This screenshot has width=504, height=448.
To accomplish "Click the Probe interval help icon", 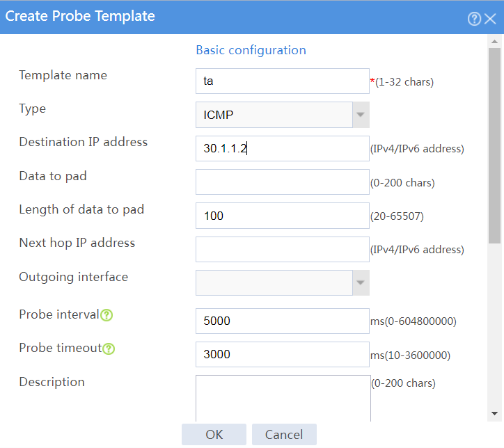I will point(107,315).
